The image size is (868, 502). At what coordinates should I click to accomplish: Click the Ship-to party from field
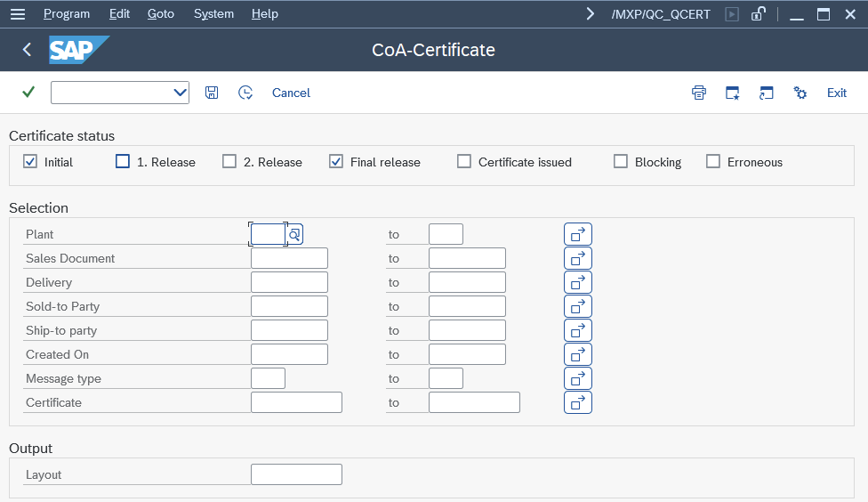[x=290, y=331]
